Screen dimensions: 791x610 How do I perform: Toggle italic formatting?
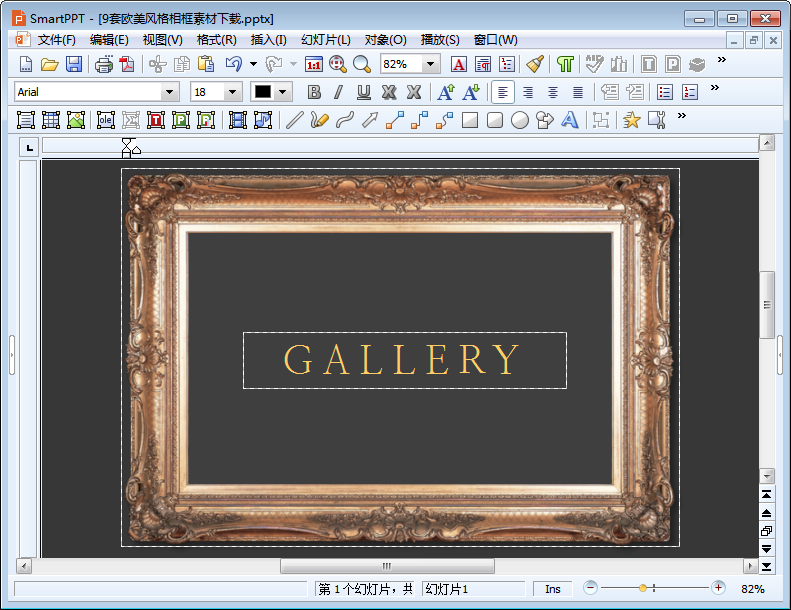click(x=338, y=92)
